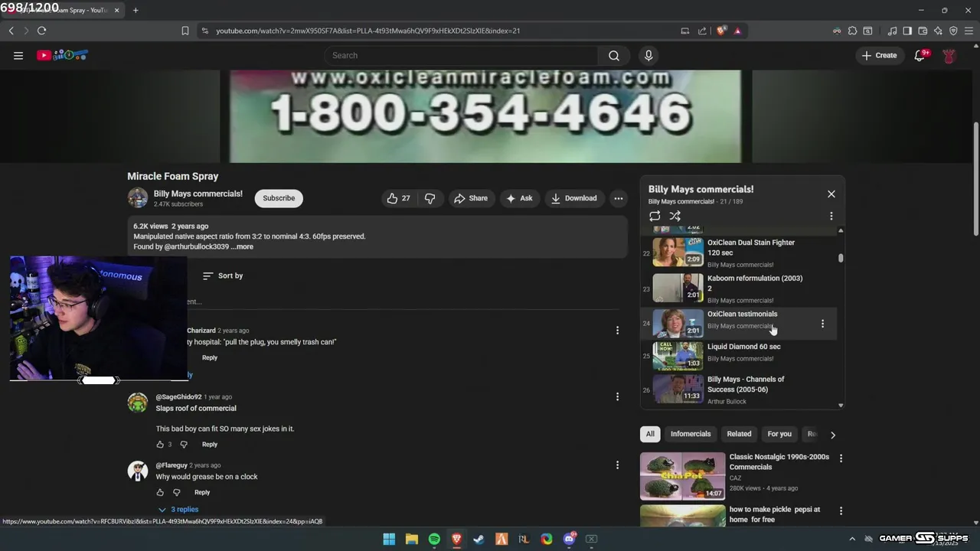This screenshot has width=980, height=551.
Task: Open options for Charizard comment
Action: tap(617, 331)
